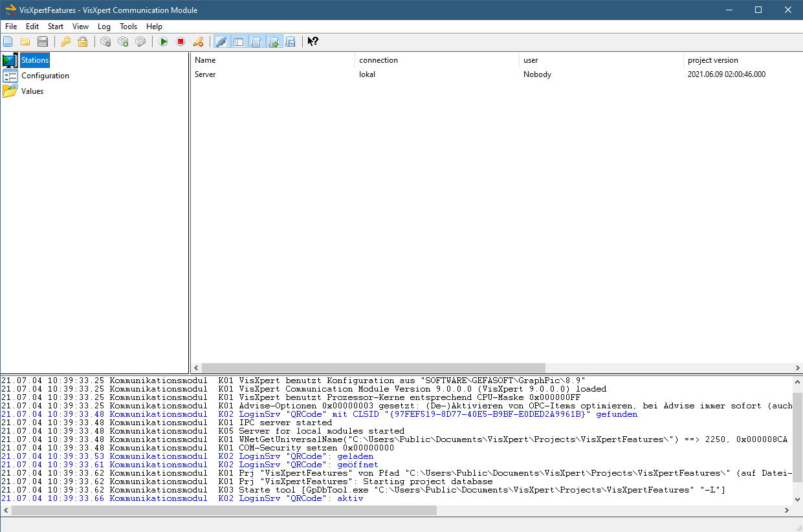The width and height of the screenshot is (803, 532).
Task: Toggle the log page with green arrow
Action: click(274, 41)
